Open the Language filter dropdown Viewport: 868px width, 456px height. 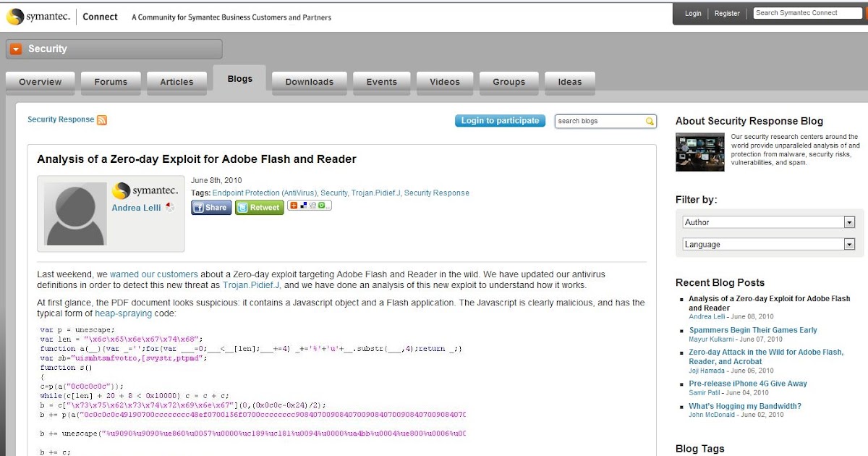click(769, 245)
